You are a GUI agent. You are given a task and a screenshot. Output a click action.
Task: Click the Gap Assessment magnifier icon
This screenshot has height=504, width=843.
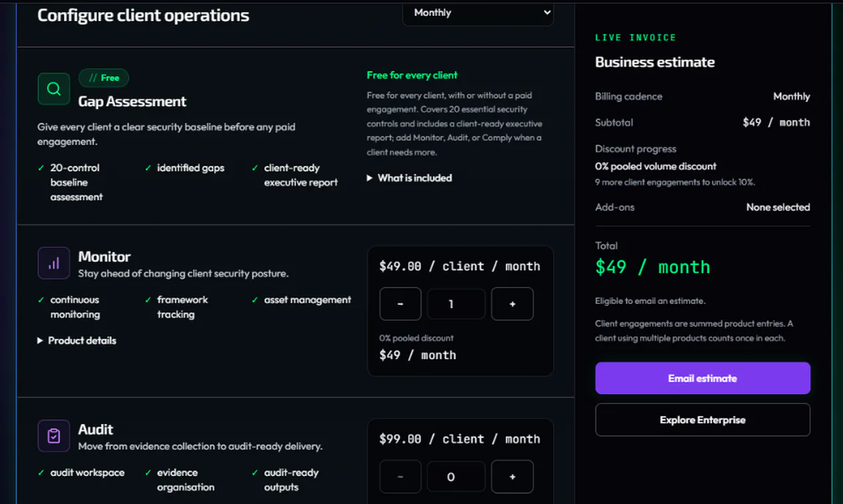click(x=54, y=89)
